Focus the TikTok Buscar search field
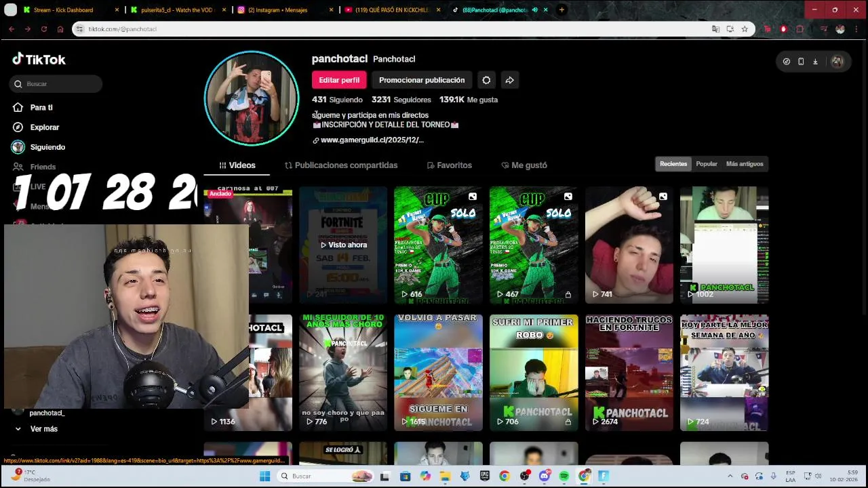This screenshot has width=868, height=488. tap(57, 83)
